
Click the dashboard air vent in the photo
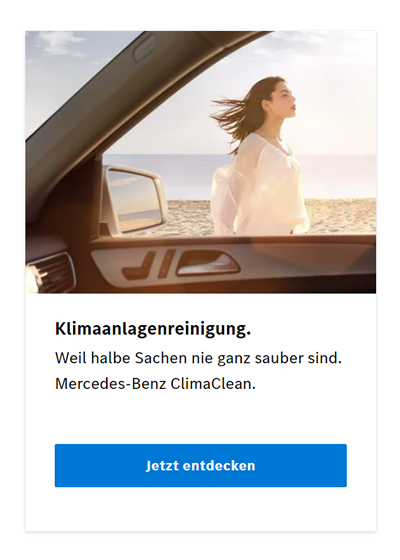[50, 273]
